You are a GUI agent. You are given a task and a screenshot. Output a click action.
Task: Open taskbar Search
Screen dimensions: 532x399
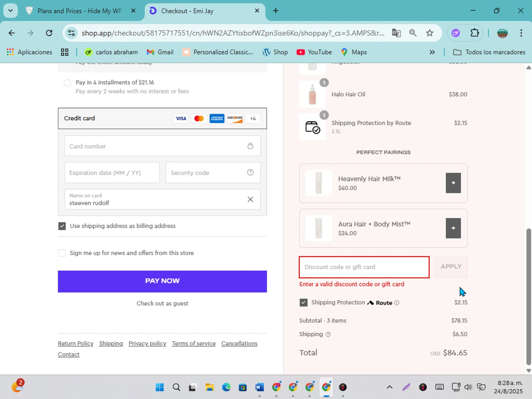[x=176, y=387]
